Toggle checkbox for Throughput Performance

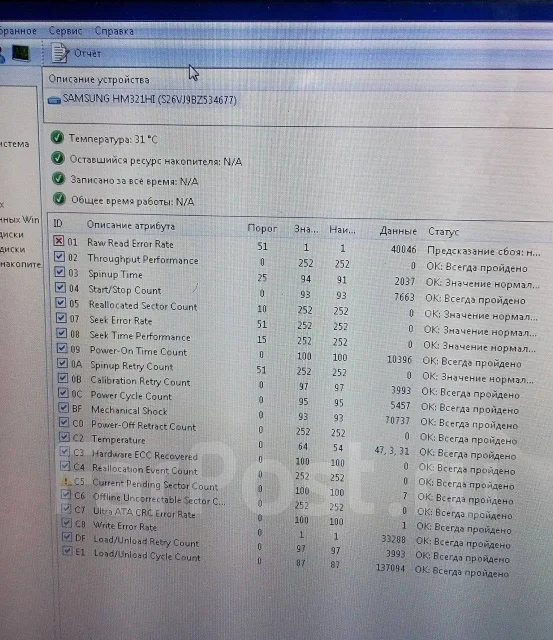coord(60,256)
